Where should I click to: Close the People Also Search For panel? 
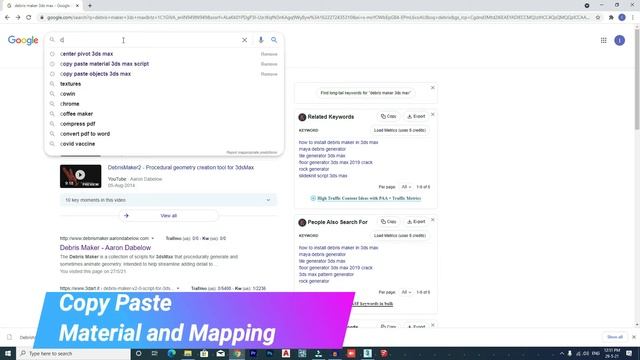[x=433, y=220]
